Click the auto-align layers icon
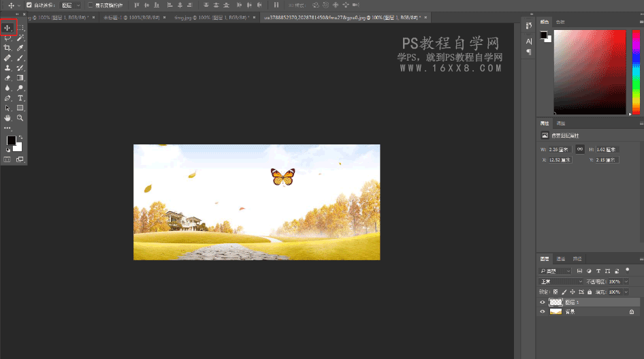Viewport: 644px width, 359px height. point(276,5)
